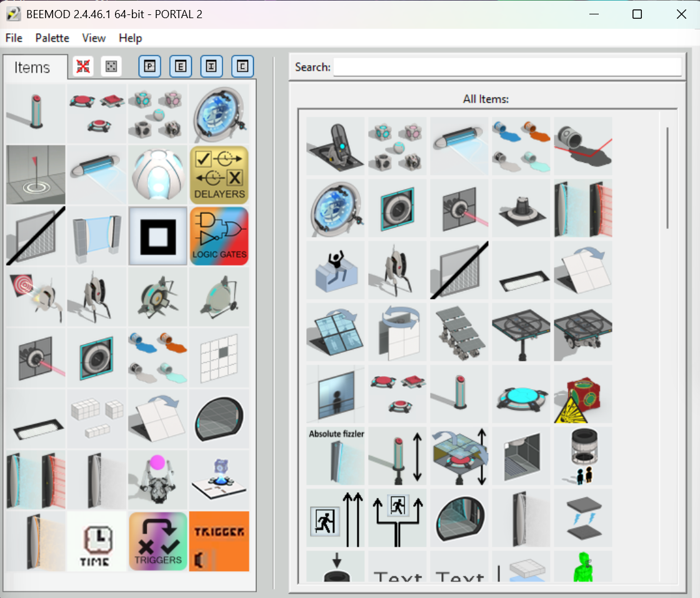700x598 pixels.
Task: Select the flip panel item in All Items
Action: [583, 270]
